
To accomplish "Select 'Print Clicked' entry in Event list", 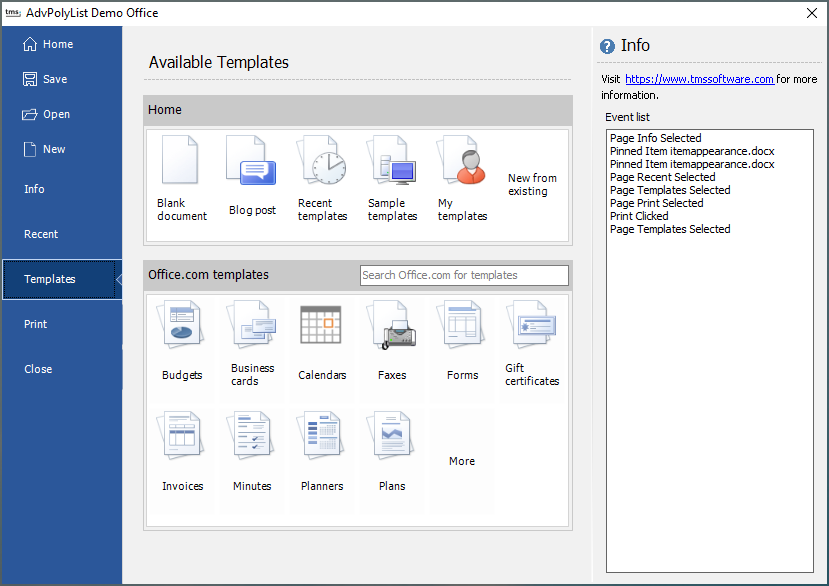I will [639, 216].
